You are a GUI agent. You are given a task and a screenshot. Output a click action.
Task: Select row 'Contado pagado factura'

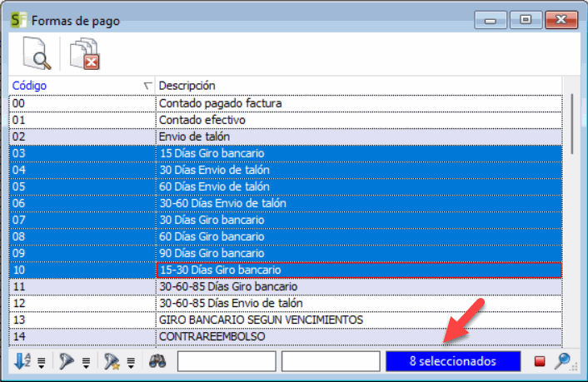click(286, 103)
